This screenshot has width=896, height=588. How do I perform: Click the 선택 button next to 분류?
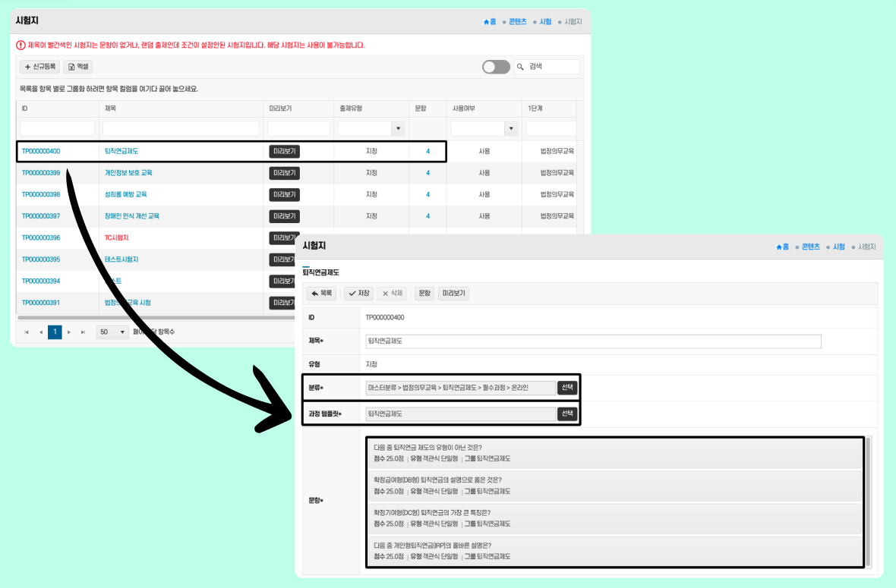tap(567, 388)
